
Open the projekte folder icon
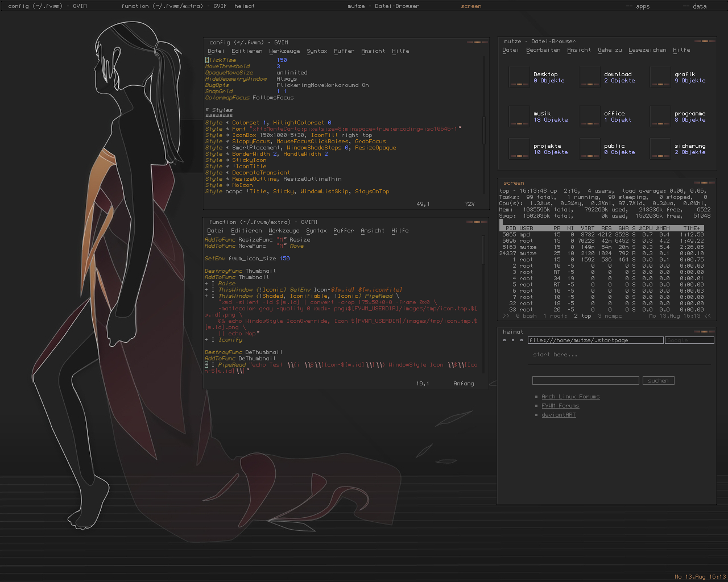[519, 148]
